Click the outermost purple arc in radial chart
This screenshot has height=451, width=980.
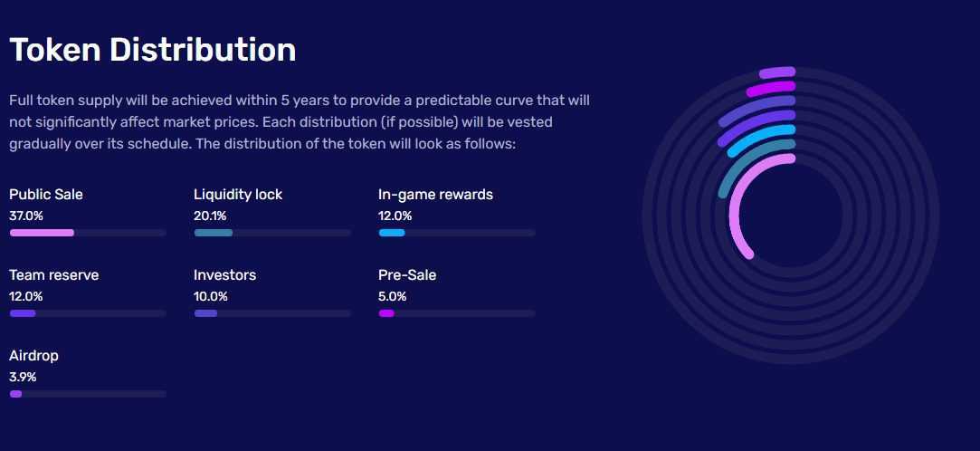(777, 72)
